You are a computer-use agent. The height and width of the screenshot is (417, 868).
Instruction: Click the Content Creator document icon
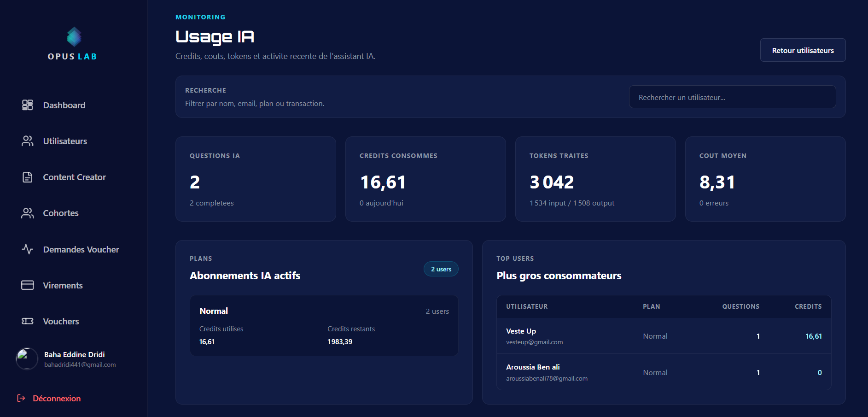coord(28,177)
